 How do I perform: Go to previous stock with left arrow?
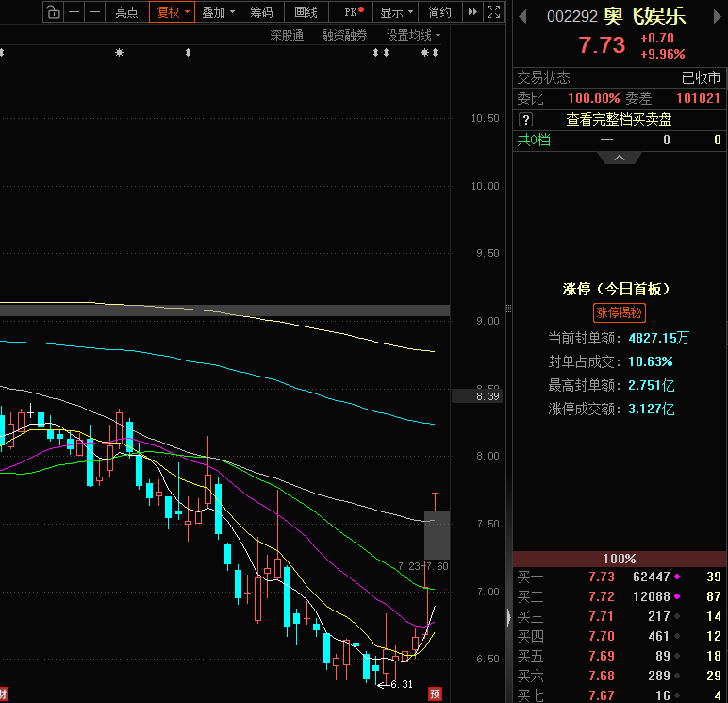pyautogui.click(x=522, y=17)
